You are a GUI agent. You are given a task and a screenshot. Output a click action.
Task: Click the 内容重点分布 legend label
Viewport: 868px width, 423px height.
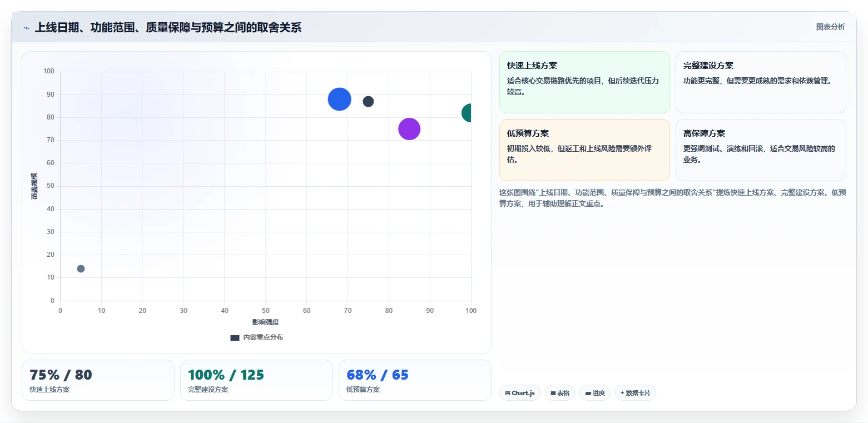click(x=263, y=337)
